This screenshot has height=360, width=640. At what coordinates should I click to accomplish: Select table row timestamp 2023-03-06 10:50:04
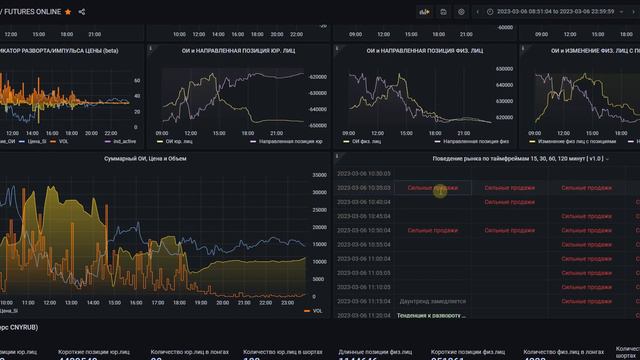click(364, 230)
